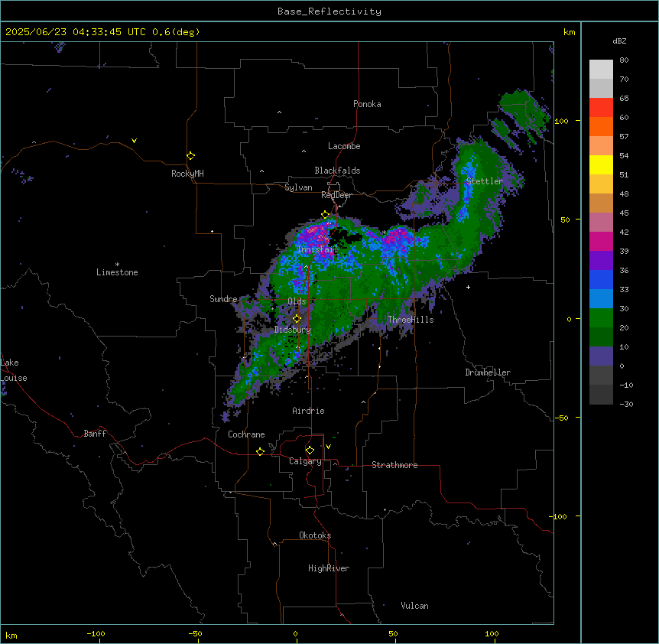Click the yellow diamond marker at Calgary
659x644 pixels.
click(x=310, y=450)
